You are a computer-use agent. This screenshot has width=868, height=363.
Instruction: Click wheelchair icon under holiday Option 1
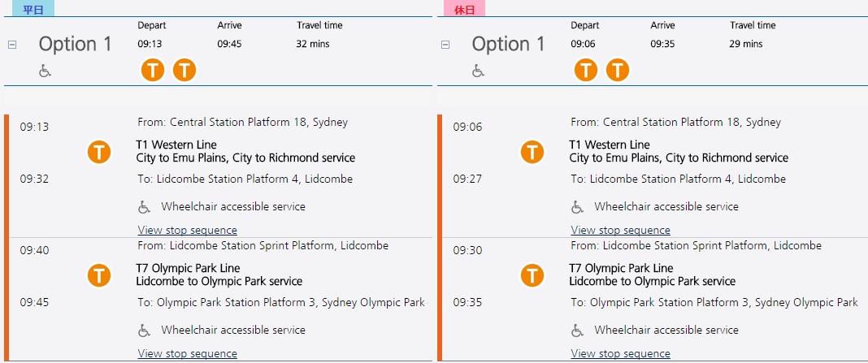pos(479,71)
